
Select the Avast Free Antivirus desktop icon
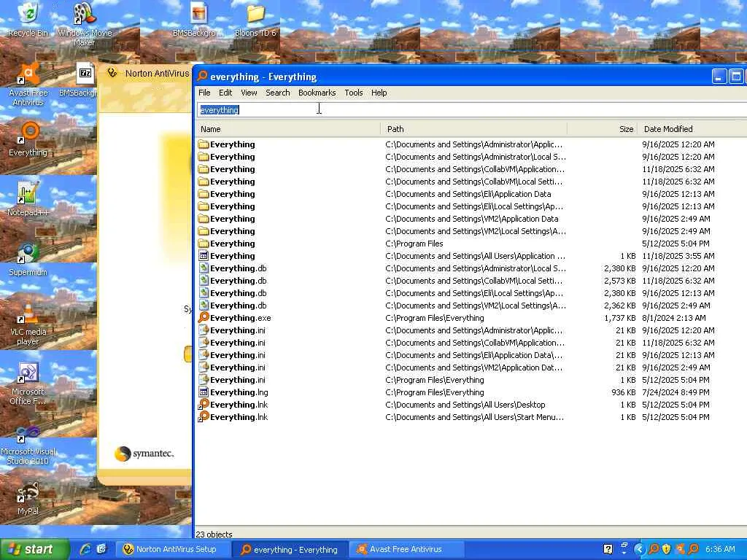click(x=28, y=84)
